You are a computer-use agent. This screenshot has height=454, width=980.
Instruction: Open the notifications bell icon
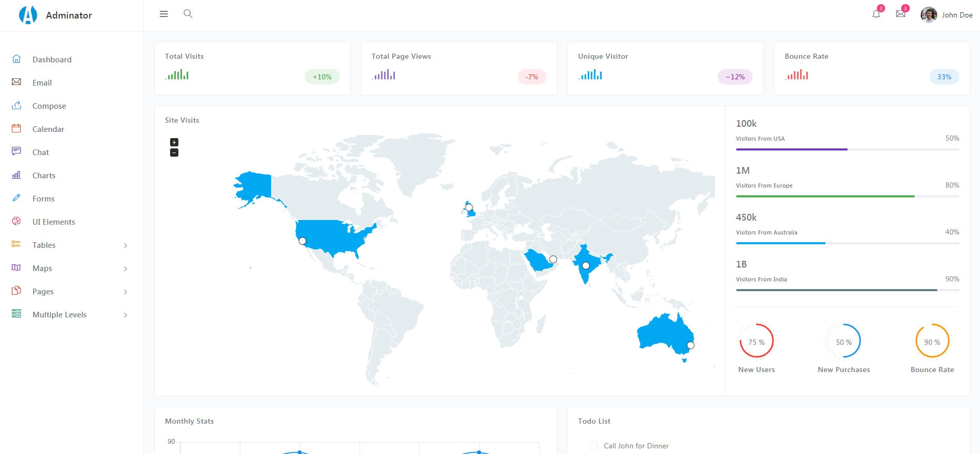(876, 14)
